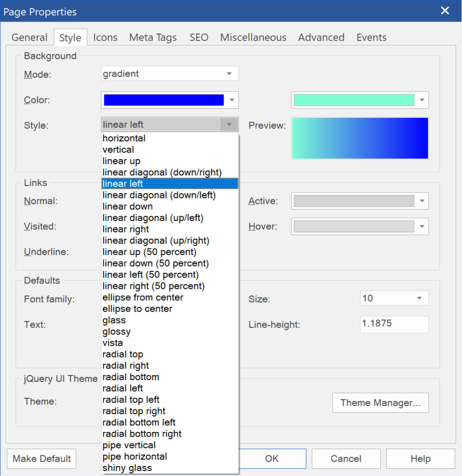Pick radial top left style
462x476 pixels.
(x=170, y=400)
